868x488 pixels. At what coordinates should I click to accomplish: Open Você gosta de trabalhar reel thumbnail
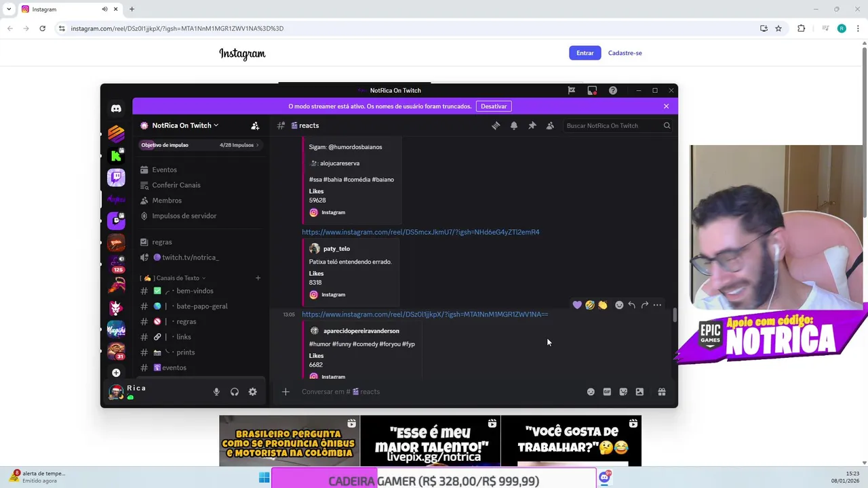[571, 441]
